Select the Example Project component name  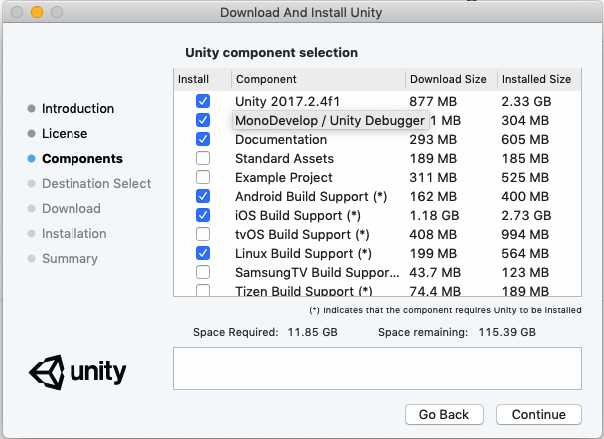pos(284,178)
